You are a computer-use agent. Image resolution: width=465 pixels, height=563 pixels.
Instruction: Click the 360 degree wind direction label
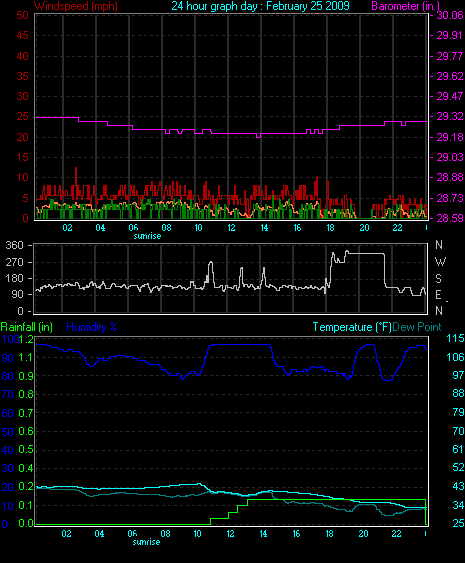coord(14,246)
